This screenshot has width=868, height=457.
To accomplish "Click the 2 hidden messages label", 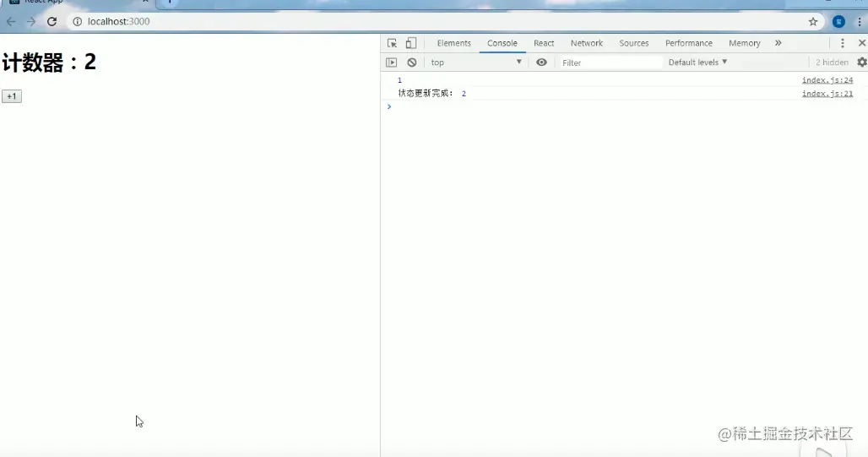I will [x=832, y=63].
